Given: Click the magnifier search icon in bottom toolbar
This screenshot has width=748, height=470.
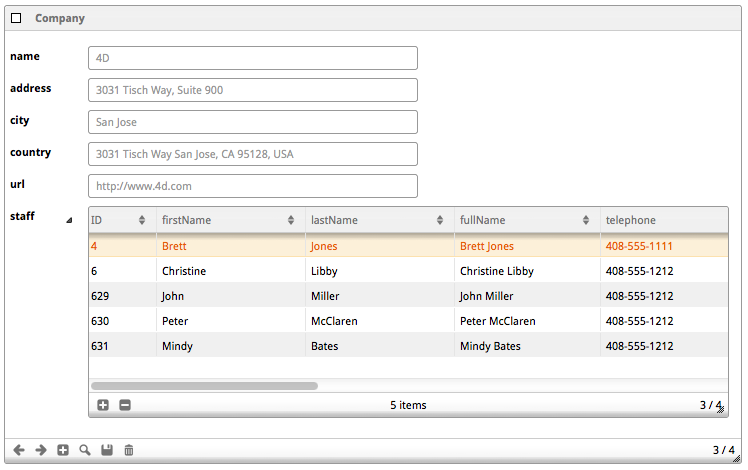Looking at the screenshot, I should point(85,450).
